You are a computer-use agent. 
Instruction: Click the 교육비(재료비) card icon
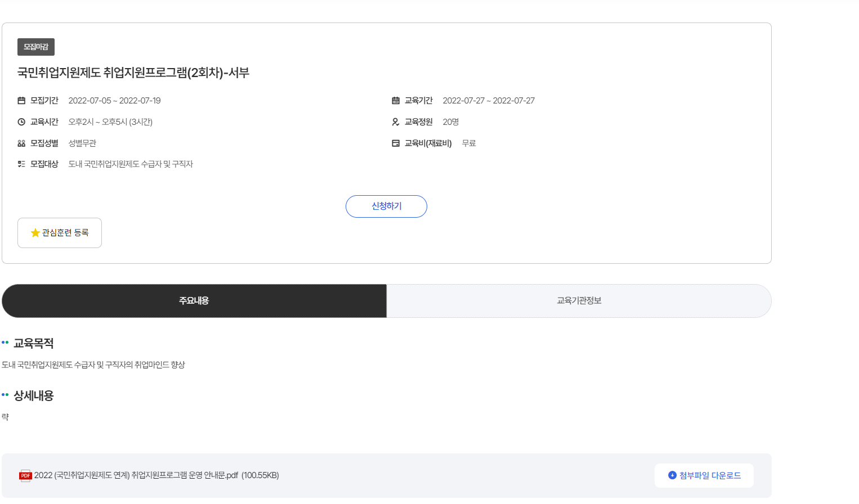(x=396, y=143)
